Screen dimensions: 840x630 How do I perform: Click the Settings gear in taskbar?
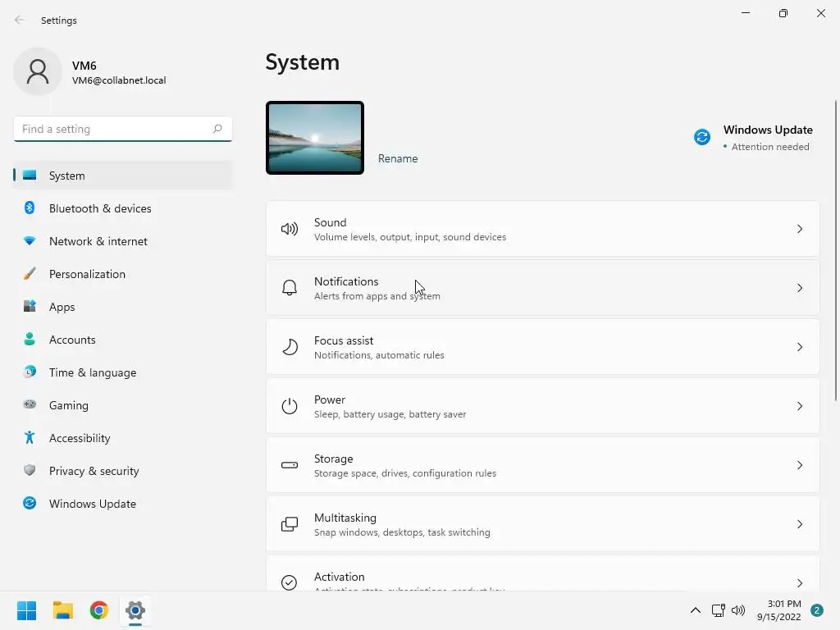coord(135,610)
